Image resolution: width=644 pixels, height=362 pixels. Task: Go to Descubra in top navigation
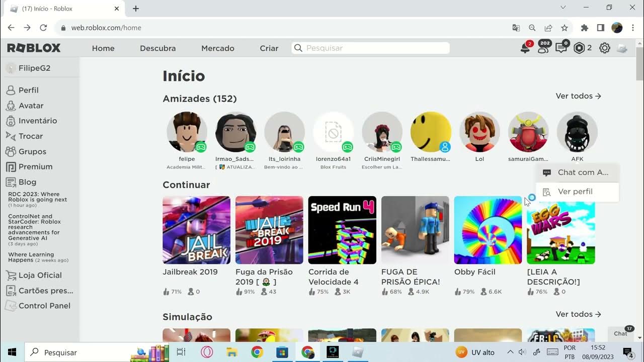click(x=158, y=48)
